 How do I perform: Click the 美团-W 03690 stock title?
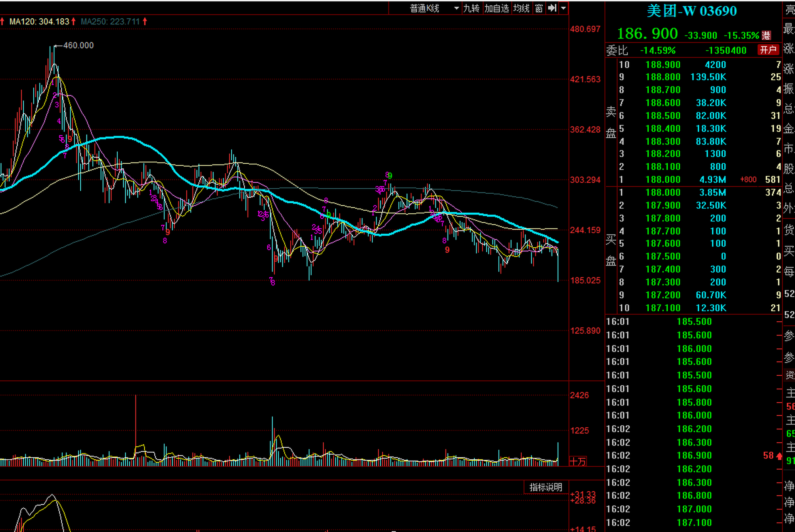pos(692,11)
